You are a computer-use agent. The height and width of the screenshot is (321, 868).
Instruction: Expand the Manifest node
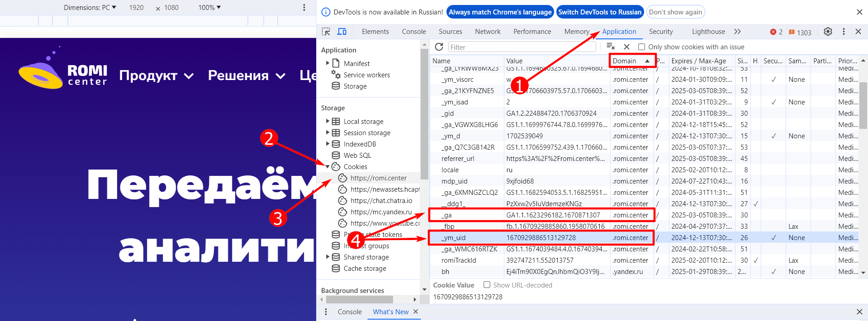point(327,63)
